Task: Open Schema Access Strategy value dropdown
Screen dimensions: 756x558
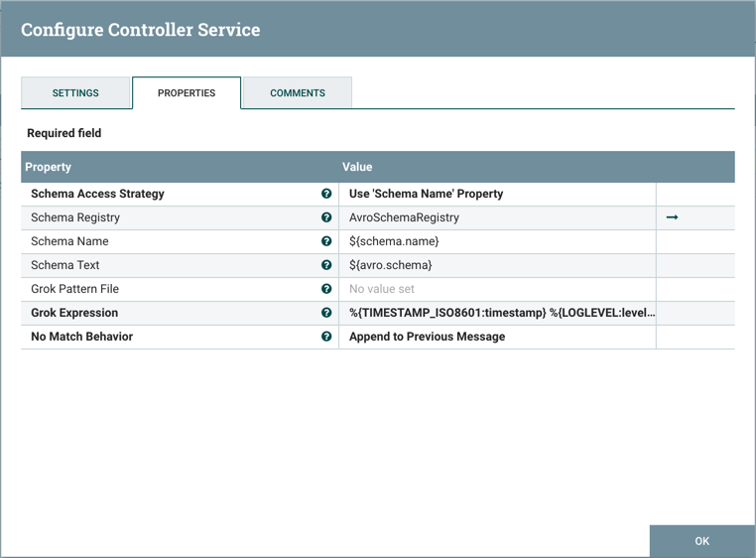Action: pos(496,194)
